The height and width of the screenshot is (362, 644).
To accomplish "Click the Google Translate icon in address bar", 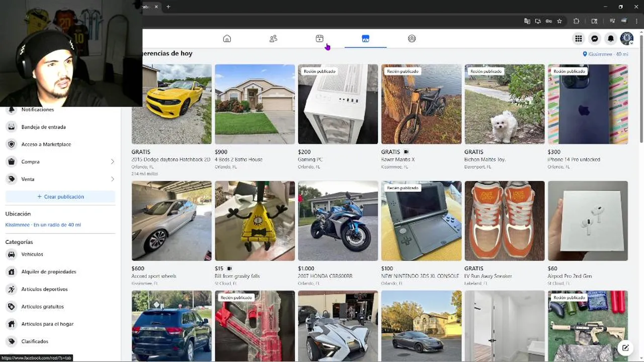I will (x=527, y=21).
